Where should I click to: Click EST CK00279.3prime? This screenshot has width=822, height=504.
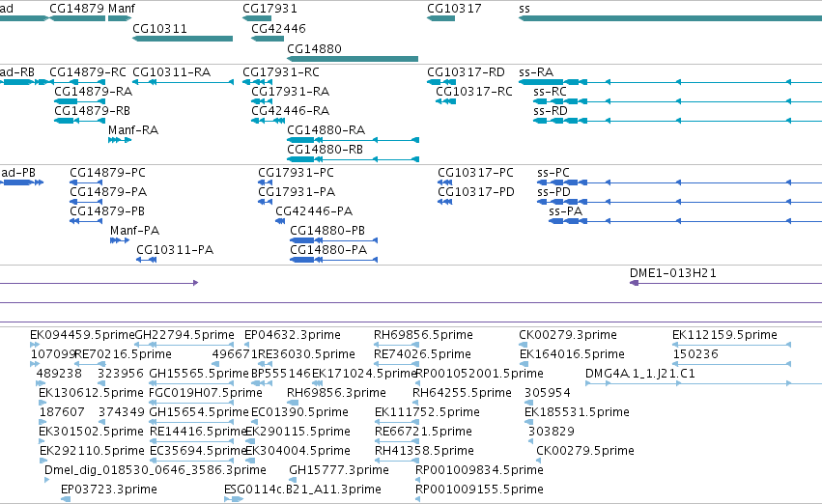568,335
